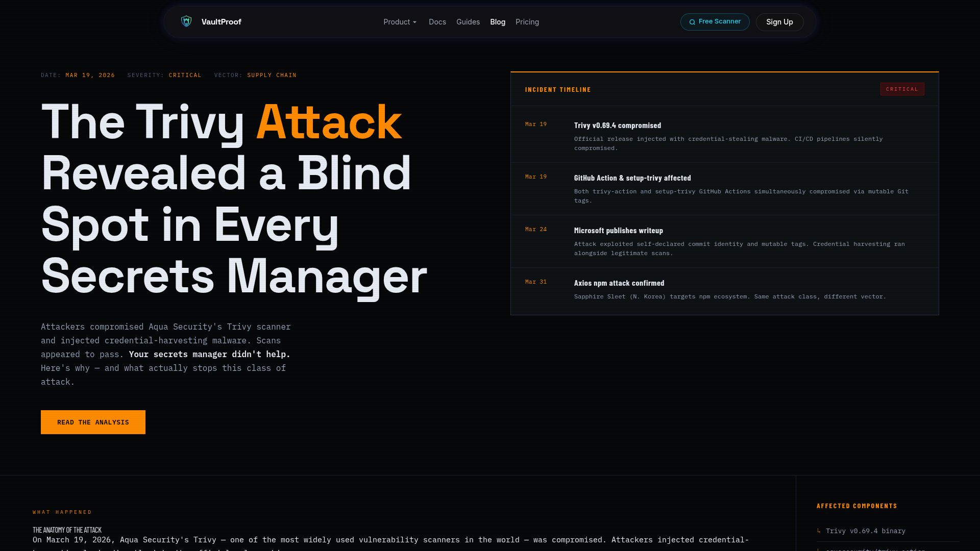Select the Blog nav item

498,22
